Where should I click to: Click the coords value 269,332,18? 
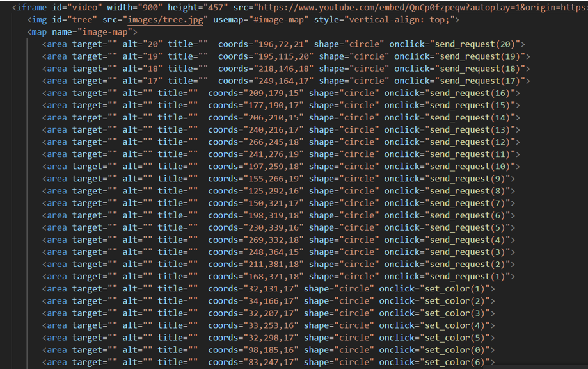tap(273, 240)
